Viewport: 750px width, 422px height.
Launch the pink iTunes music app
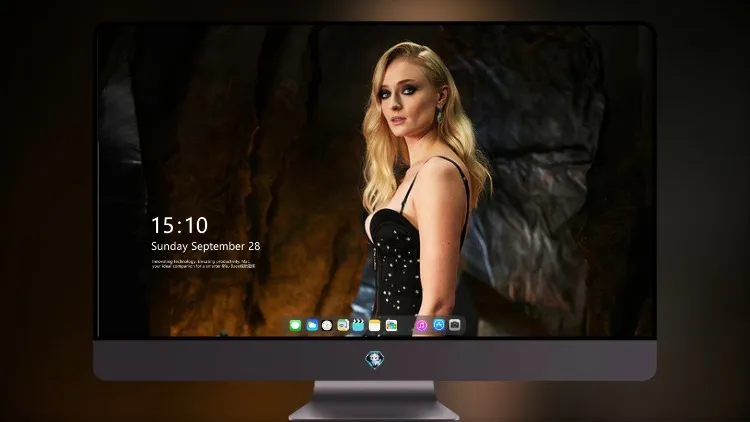coord(421,325)
